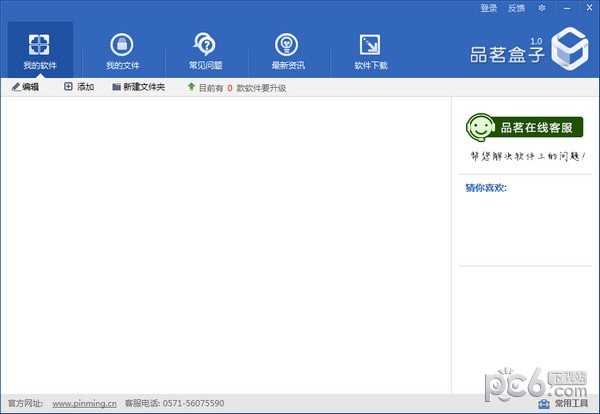Click the 品茗盒子 cube logo
Screen dimensions: 600x414
pos(570,49)
